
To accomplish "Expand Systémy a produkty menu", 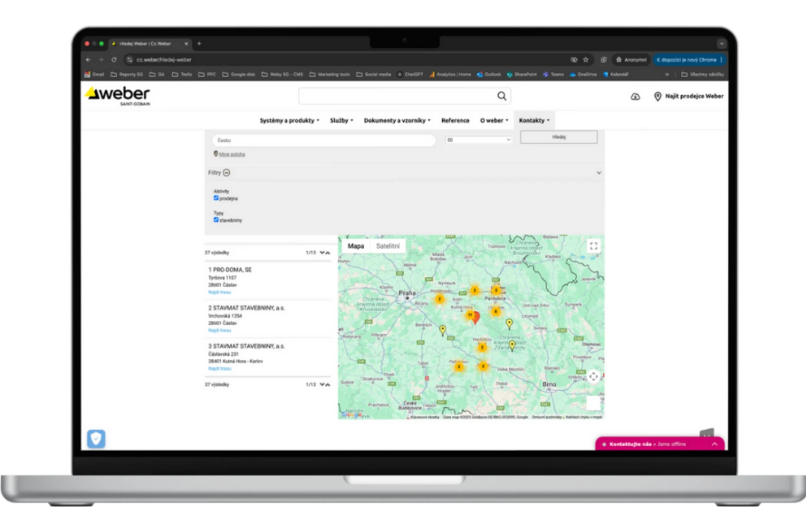I will click(x=289, y=121).
